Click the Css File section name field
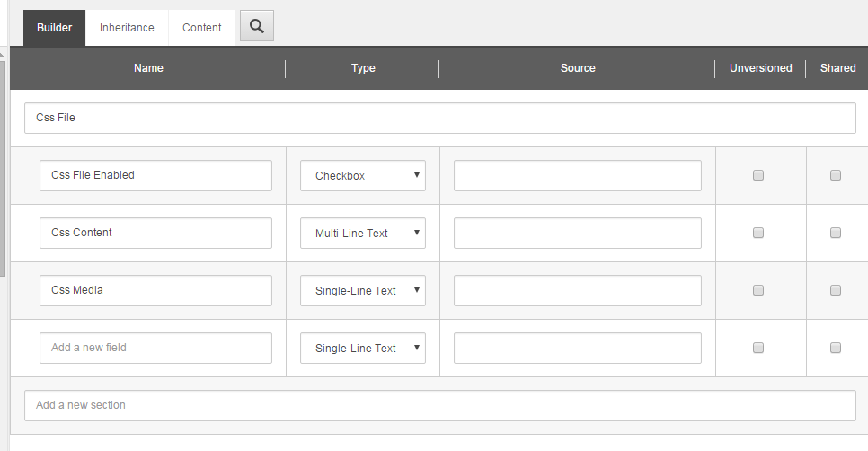The image size is (868, 451). pyautogui.click(x=439, y=118)
